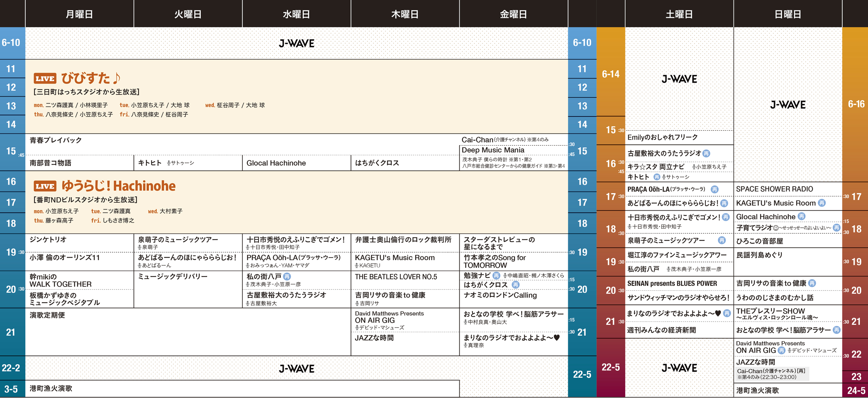Select the 月曜日 column header
Viewport: 868px width, 398px height.
(80, 14)
